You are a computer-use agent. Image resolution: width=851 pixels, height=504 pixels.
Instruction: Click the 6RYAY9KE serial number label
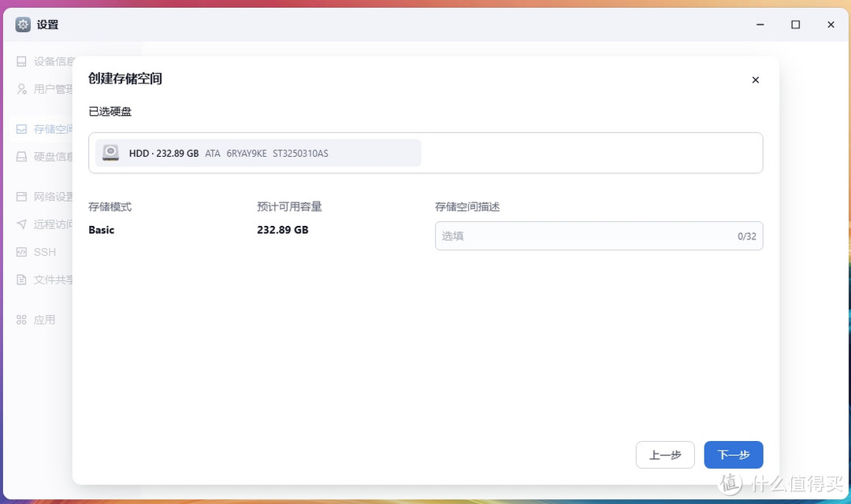246,154
